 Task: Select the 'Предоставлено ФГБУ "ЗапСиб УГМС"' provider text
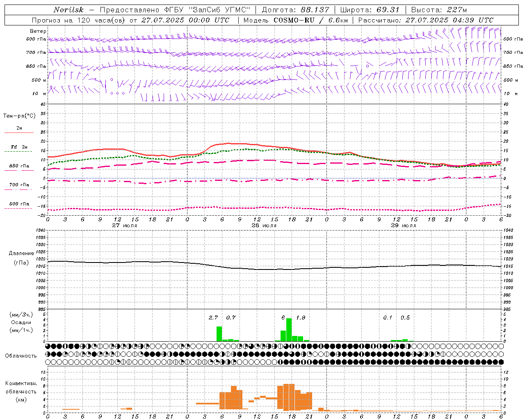[175, 10]
